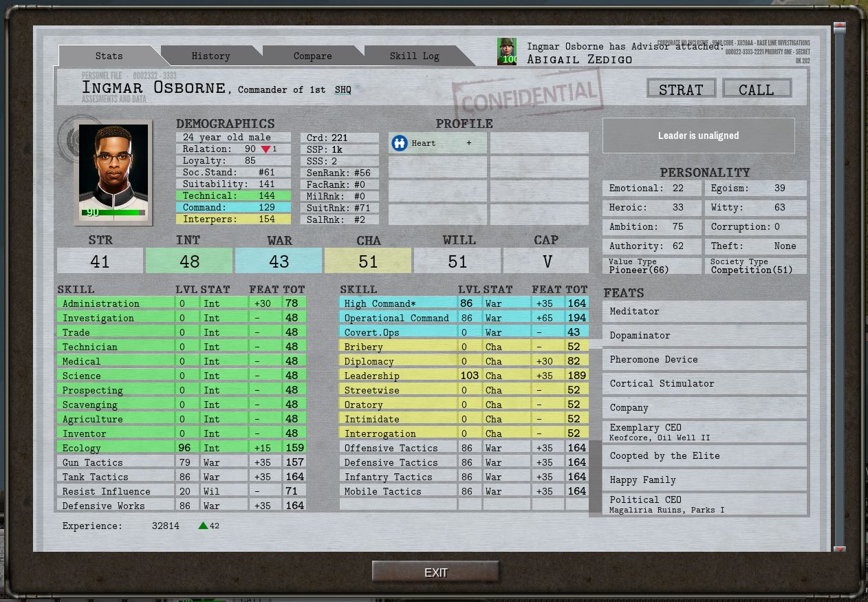Click the WILL stat value 51
The width and height of the screenshot is (868, 602).
[x=457, y=261]
